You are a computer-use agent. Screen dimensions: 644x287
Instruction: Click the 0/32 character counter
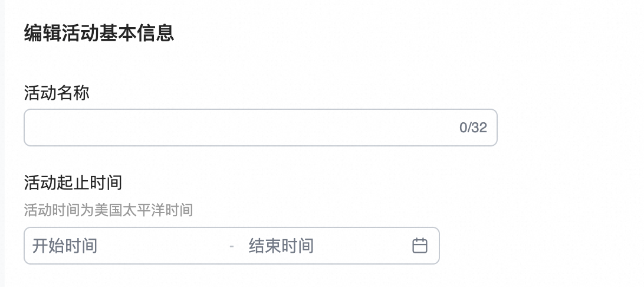473,128
